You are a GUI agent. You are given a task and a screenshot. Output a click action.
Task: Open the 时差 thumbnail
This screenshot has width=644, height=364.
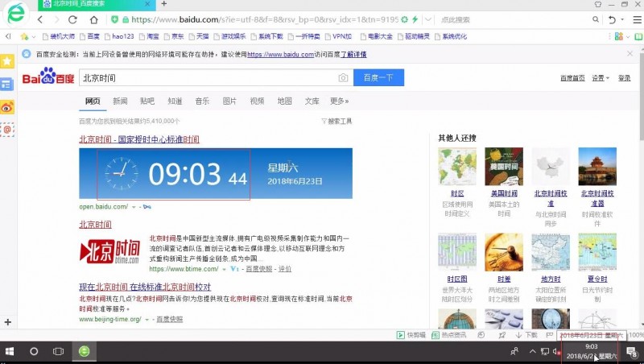pos(504,252)
